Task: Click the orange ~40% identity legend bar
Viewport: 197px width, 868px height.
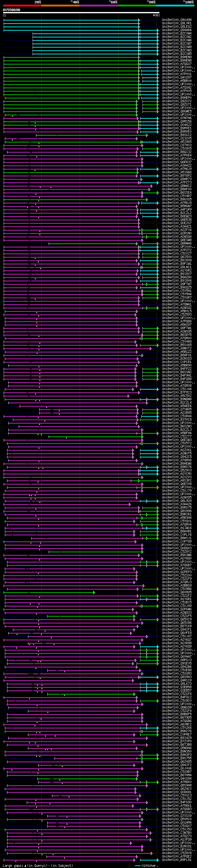Action: (60, 6)
